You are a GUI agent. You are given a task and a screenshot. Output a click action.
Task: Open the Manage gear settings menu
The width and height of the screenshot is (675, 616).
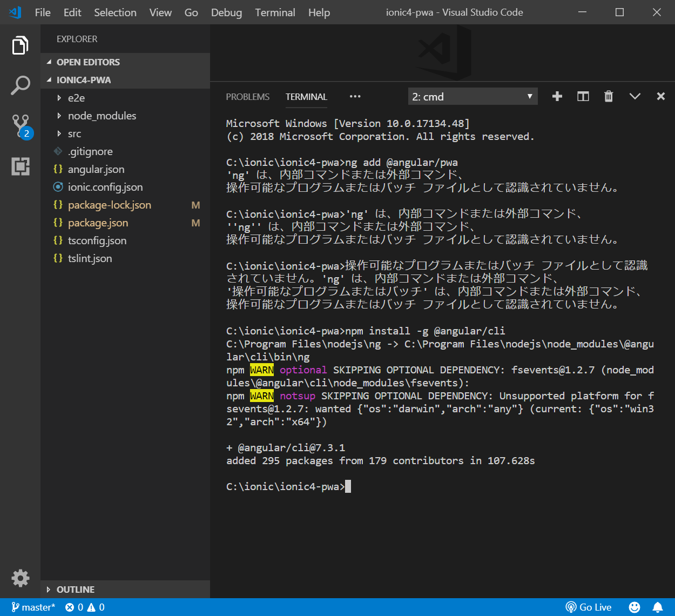coord(20,578)
